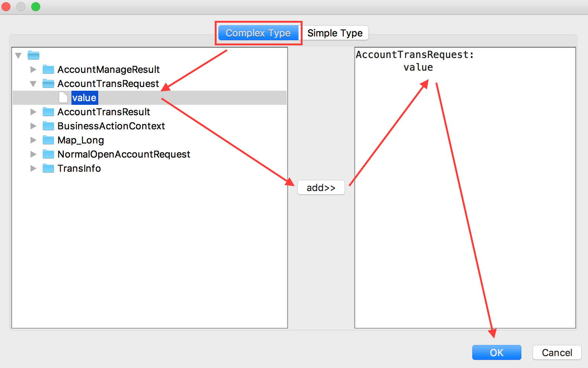
Task: Collapse the AccountTransRequest tree node
Action: 33,83
